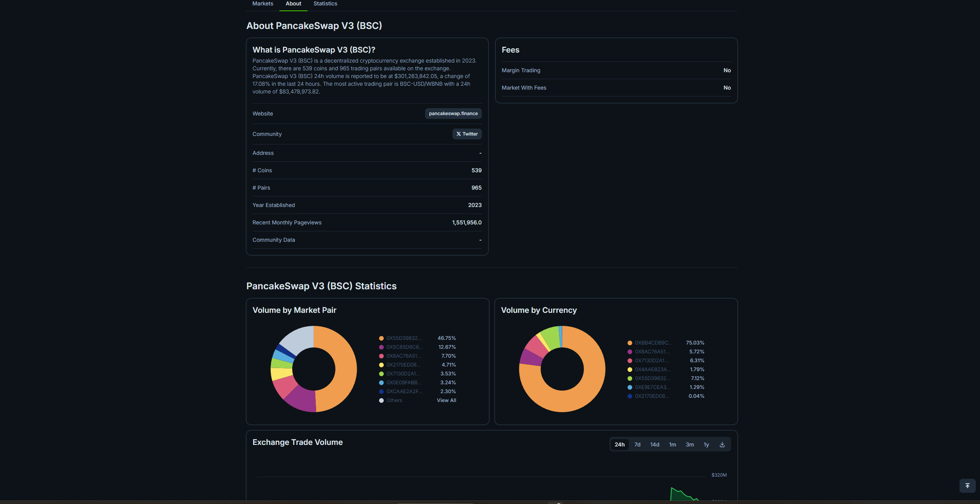Select the 24h volume range
Image resolution: width=980 pixels, height=504 pixels.
tap(619, 445)
